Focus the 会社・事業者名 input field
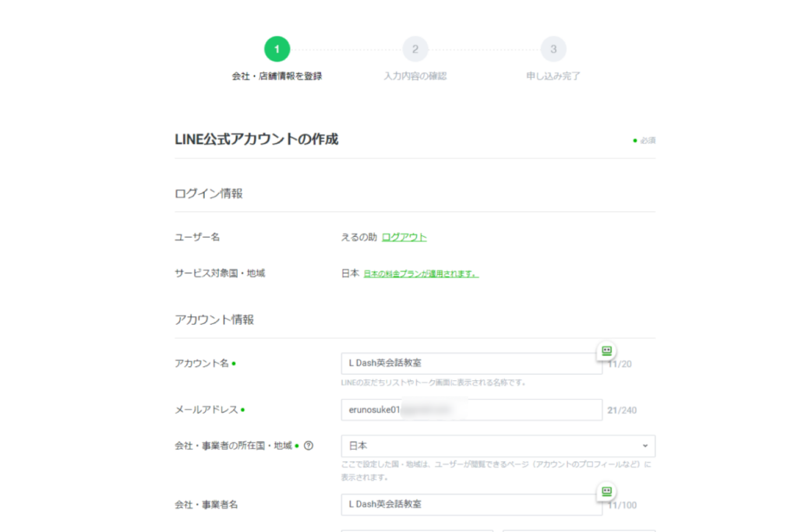The width and height of the screenshot is (798, 532). pos(471,505)
